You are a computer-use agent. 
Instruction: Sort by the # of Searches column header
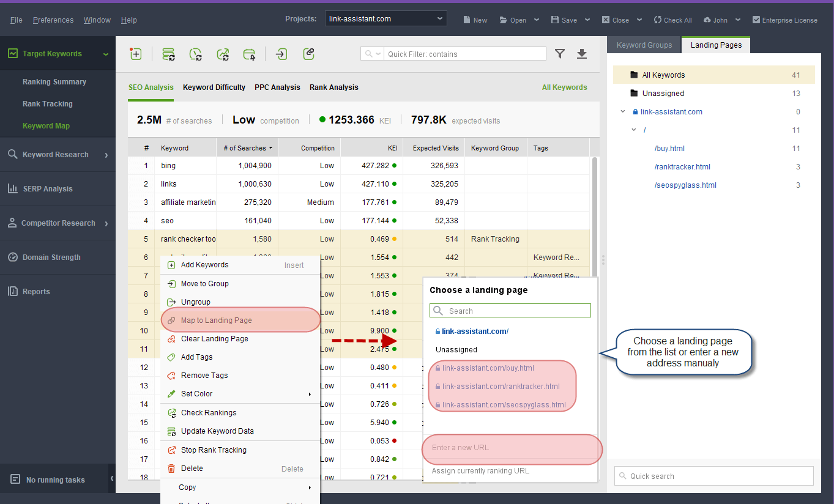pos(247,148)
